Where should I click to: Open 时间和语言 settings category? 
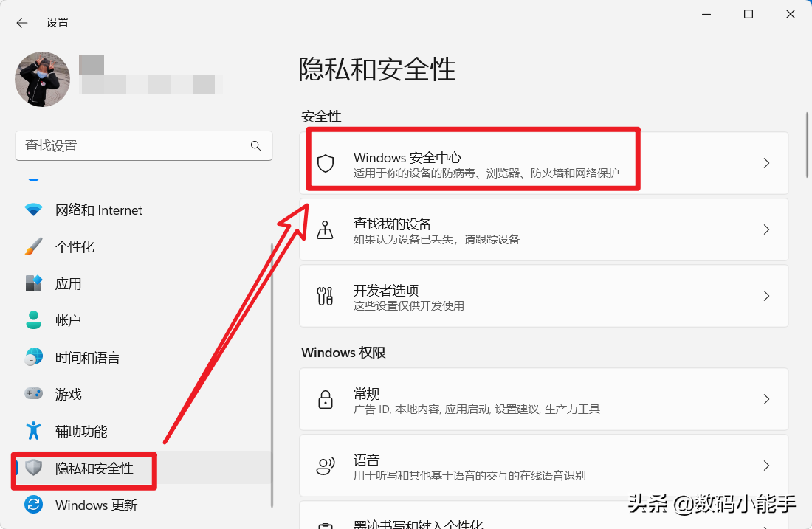click(143, 358)
